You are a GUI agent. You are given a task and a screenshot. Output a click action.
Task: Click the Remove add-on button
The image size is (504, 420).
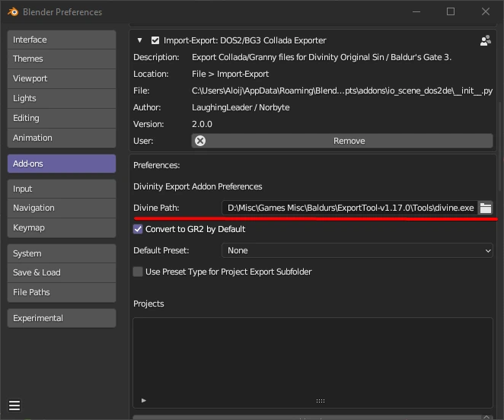point(349,141)
